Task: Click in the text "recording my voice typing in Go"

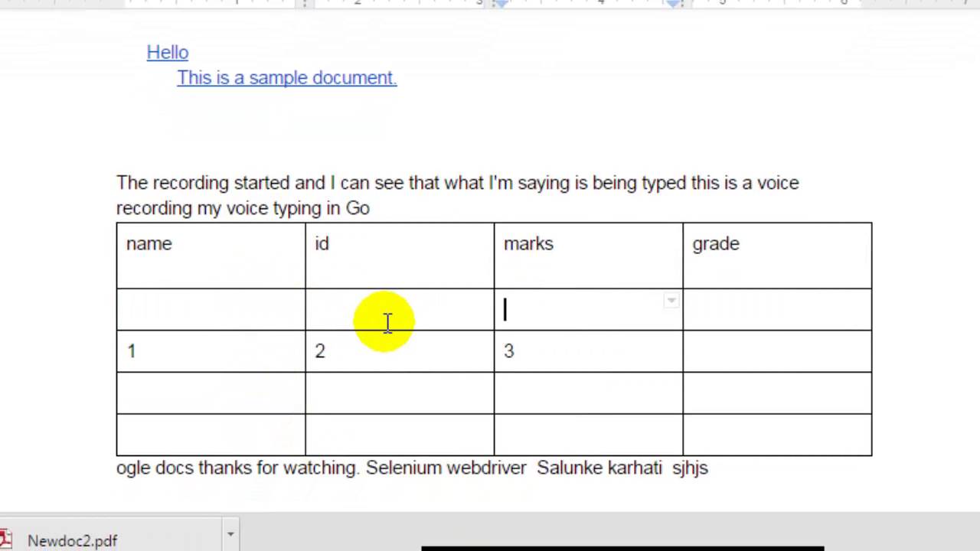Action: 243,208
